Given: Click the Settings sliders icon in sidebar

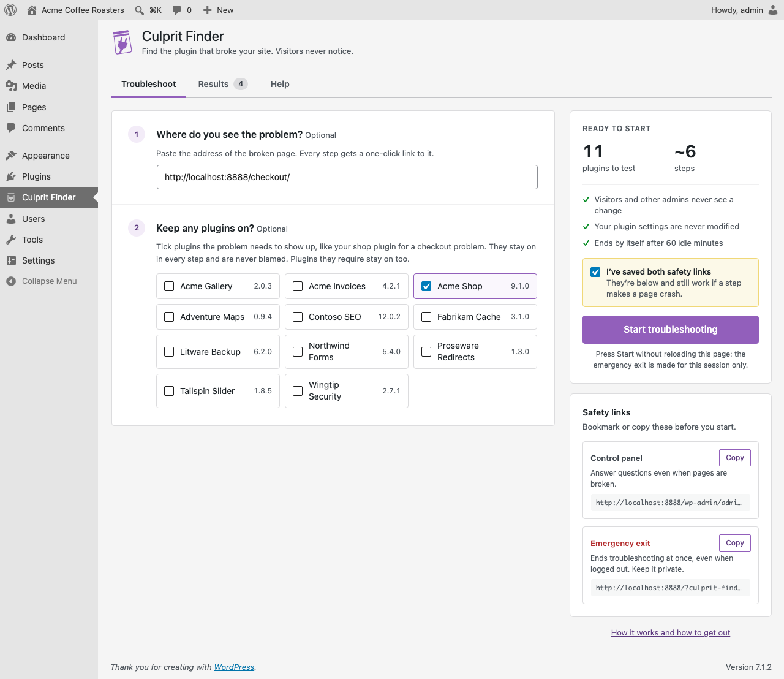Looking at the screenshot, I should [11, 260].
